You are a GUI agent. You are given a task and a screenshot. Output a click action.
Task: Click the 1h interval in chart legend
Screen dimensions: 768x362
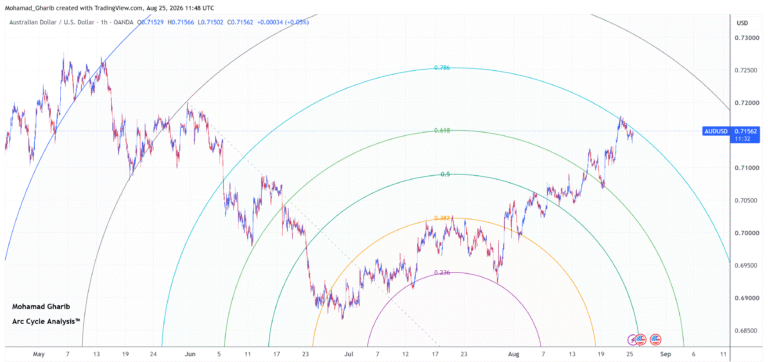coord(104,23)
